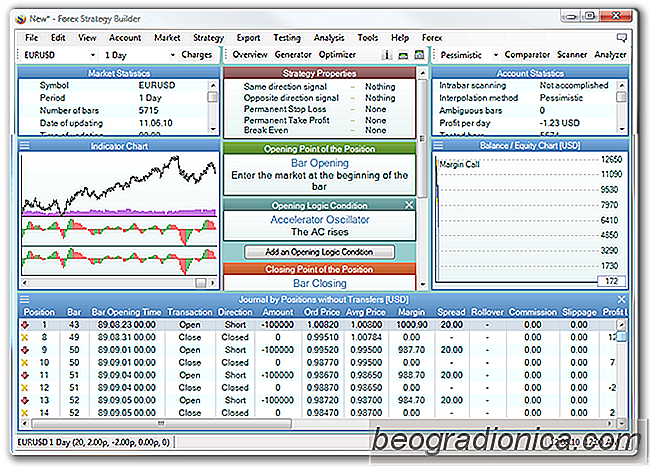Click the red arrow icon of position 1
This screenshot has height=468, width=650.
pos(25,325)
